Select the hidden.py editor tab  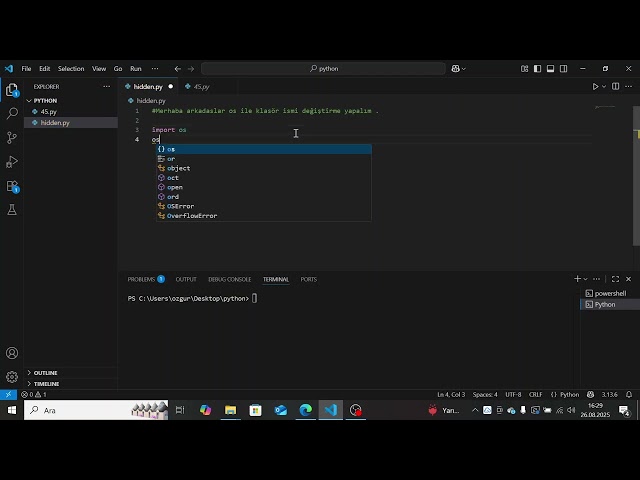click(x=148, y=87)
